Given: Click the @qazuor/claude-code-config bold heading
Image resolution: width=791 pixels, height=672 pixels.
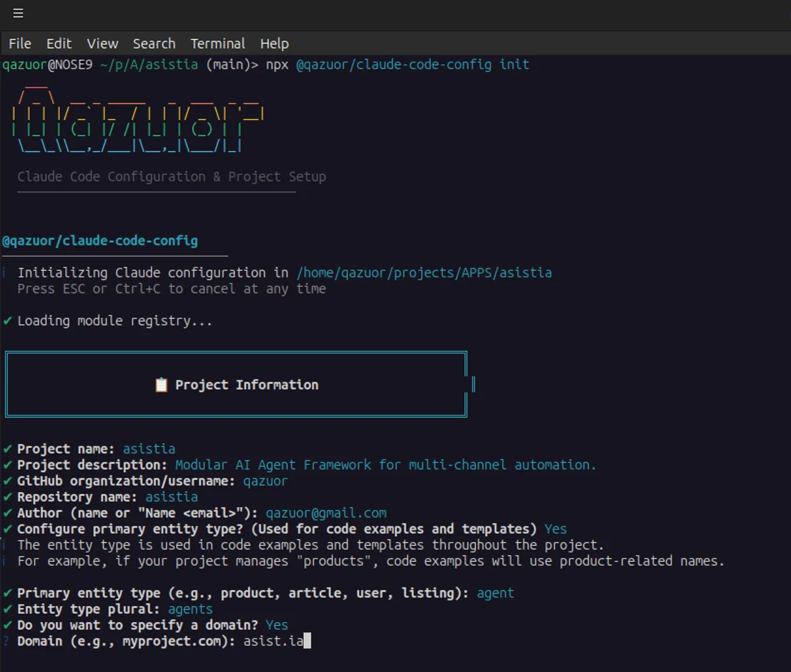Looking at the screenshot, I should point(100,241).
